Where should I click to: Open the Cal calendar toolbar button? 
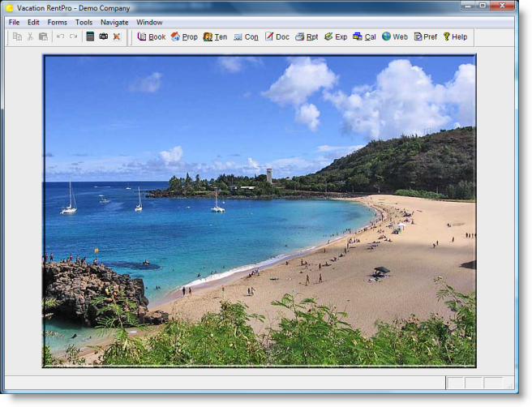click(x=364, y=36)
